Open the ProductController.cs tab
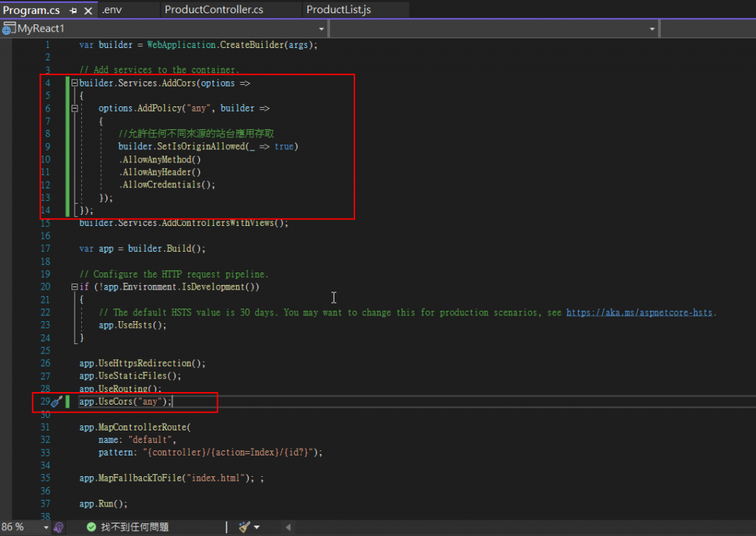Viewport: 756px width, 536px height. click(x=213, y=10)
